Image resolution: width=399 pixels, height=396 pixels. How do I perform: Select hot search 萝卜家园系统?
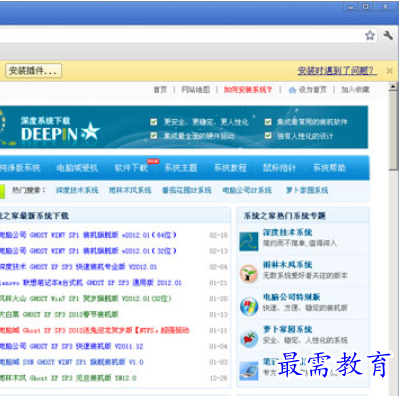tap(307, 190)
